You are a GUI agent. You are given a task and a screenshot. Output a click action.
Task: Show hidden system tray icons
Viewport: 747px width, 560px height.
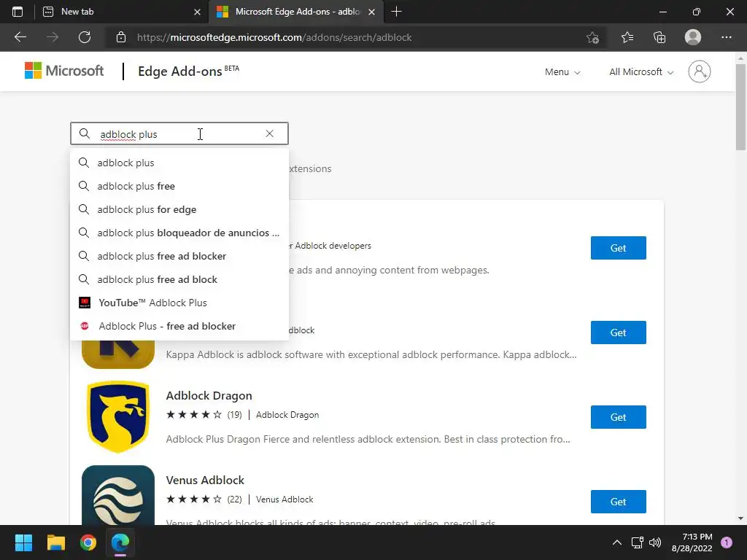[x=616, y=542]
